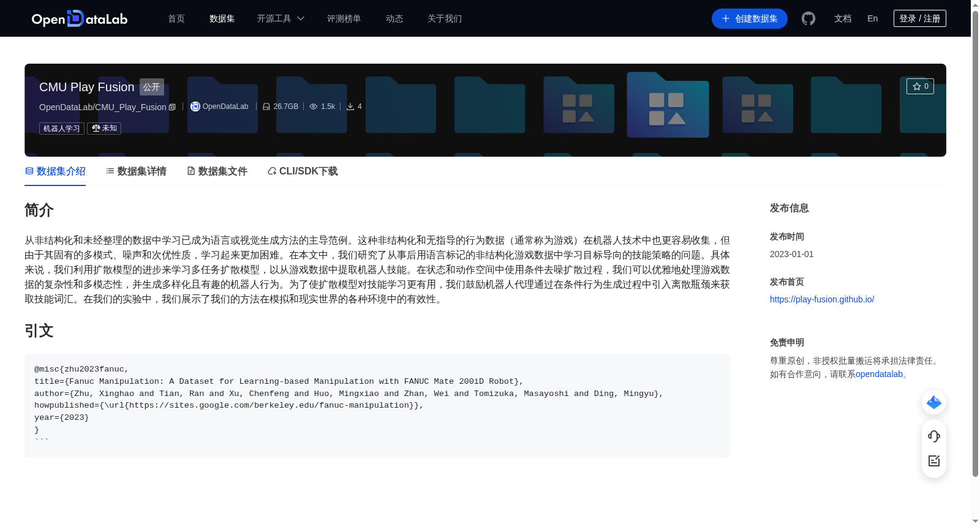
Task: Copy dataset path OpenDataLab/CMU_Play_Fusion icon
Action: [x=172, y=107]
